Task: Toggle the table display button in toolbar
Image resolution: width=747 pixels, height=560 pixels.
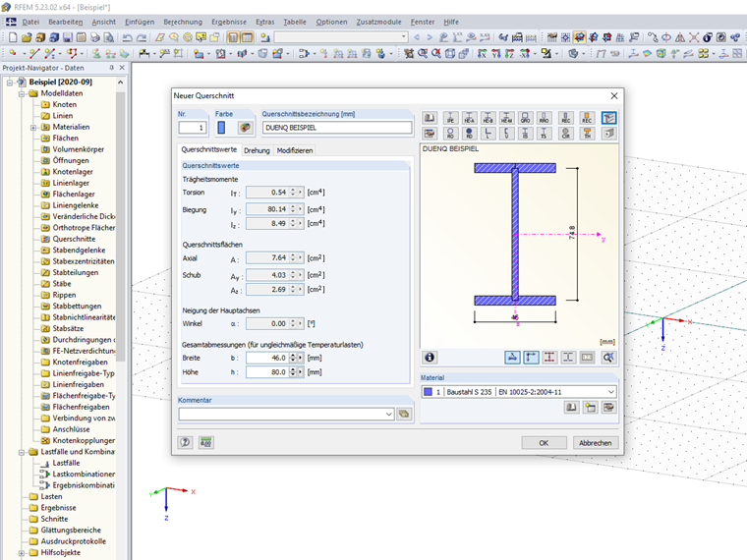Action: (x=247, y=37)
